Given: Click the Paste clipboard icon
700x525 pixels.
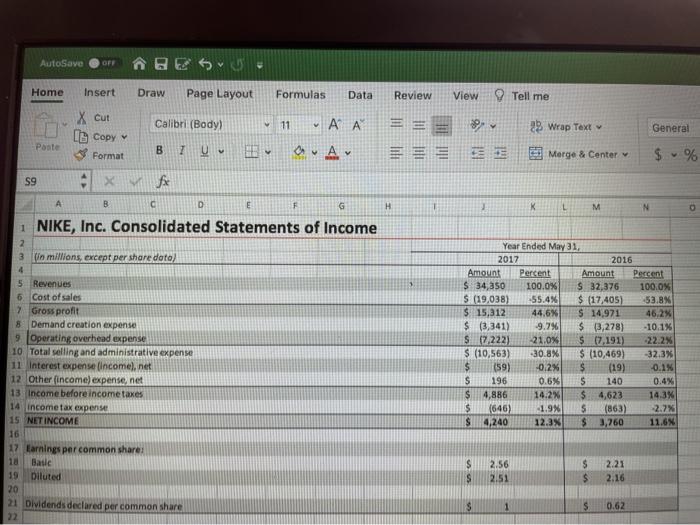Looking at the screenshot, I should pyautogui.click(x=46, y=127).
